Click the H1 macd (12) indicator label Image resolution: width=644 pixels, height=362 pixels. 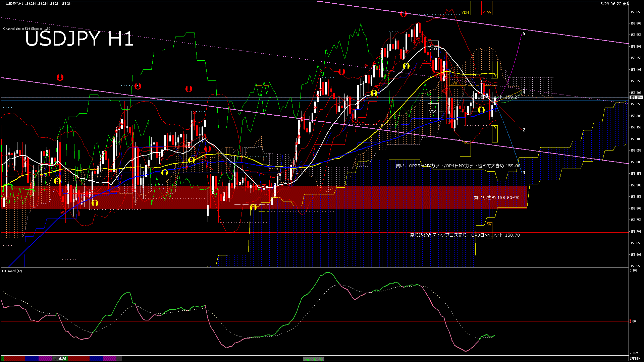pos(12,271)
